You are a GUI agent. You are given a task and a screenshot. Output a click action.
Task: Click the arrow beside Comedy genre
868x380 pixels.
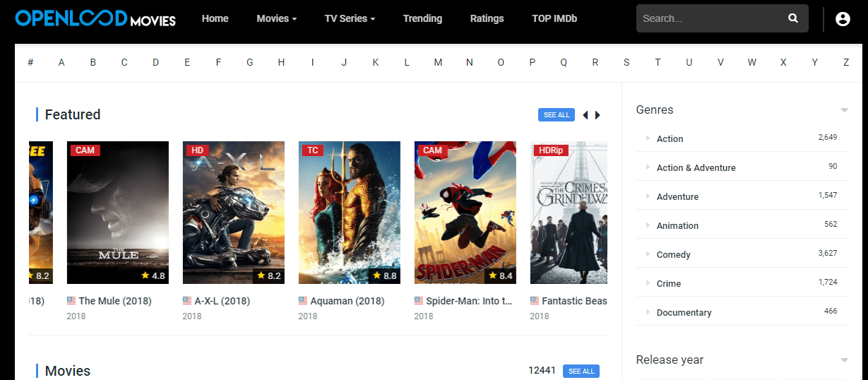pos(648,254)
